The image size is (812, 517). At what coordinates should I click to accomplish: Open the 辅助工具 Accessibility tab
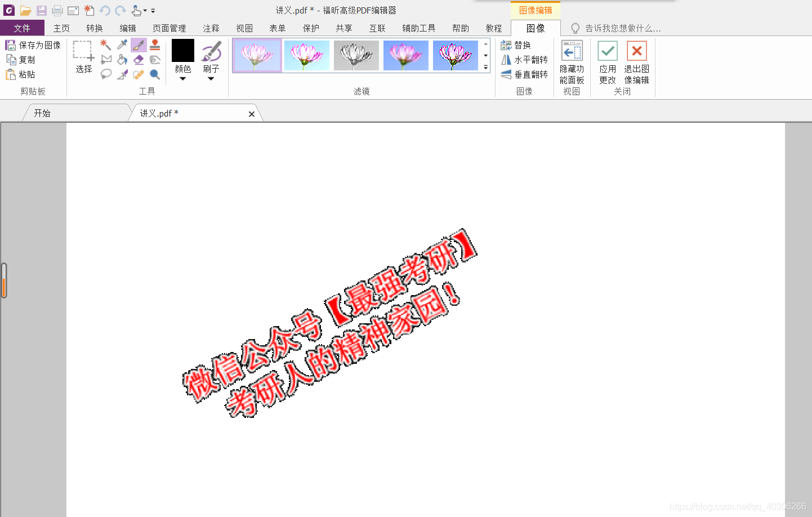click(419, 28)
